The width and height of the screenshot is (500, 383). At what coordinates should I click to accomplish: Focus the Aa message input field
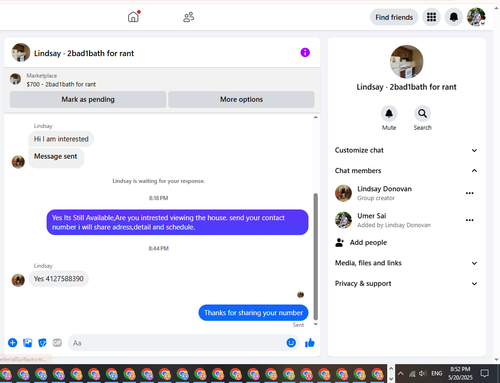[x=177, y=343]
